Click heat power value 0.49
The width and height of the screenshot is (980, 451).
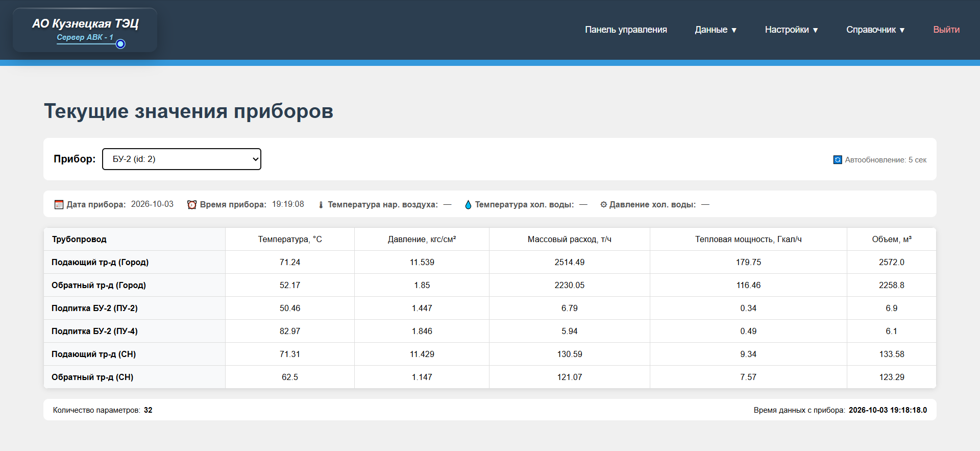(x=748, y=331)
